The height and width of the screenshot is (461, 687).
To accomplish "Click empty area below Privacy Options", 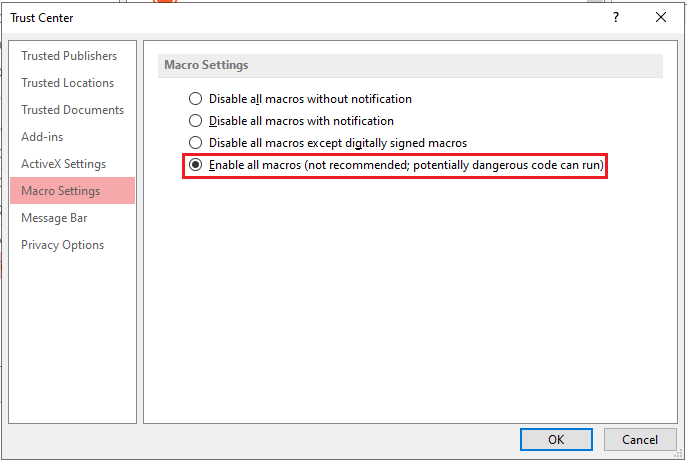I will click(x=72, y=340).
